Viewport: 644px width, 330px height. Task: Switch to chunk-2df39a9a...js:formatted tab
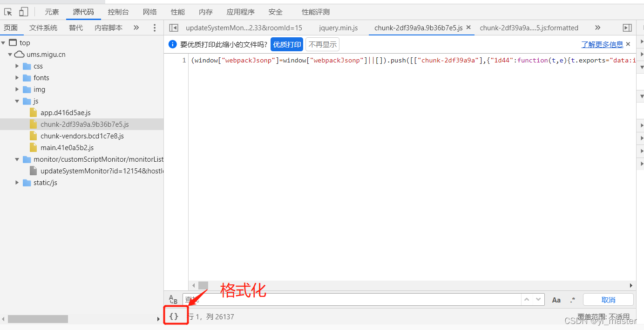pos(529,28)
